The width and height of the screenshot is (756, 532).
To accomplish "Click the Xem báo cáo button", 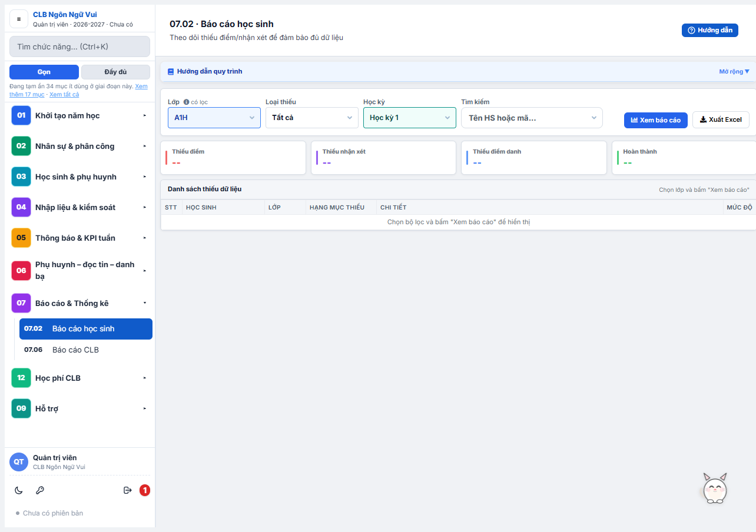I will pos(656,120).
